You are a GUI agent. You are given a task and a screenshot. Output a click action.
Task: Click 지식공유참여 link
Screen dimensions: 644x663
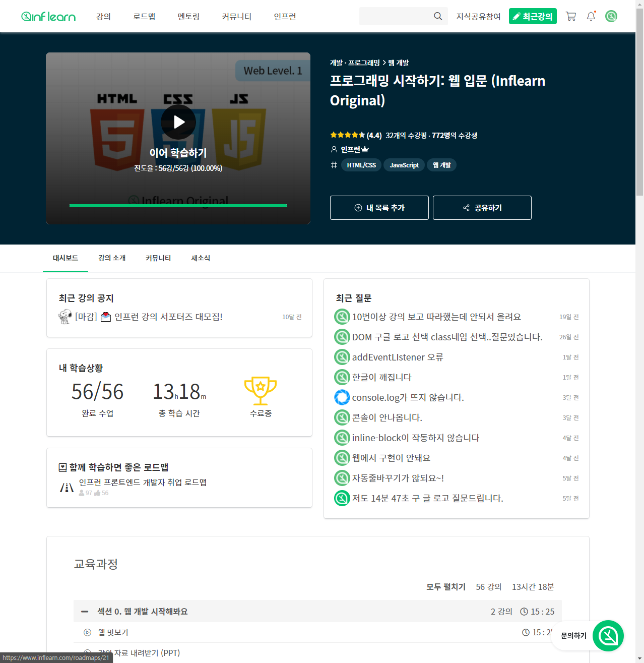coord(479,17)
